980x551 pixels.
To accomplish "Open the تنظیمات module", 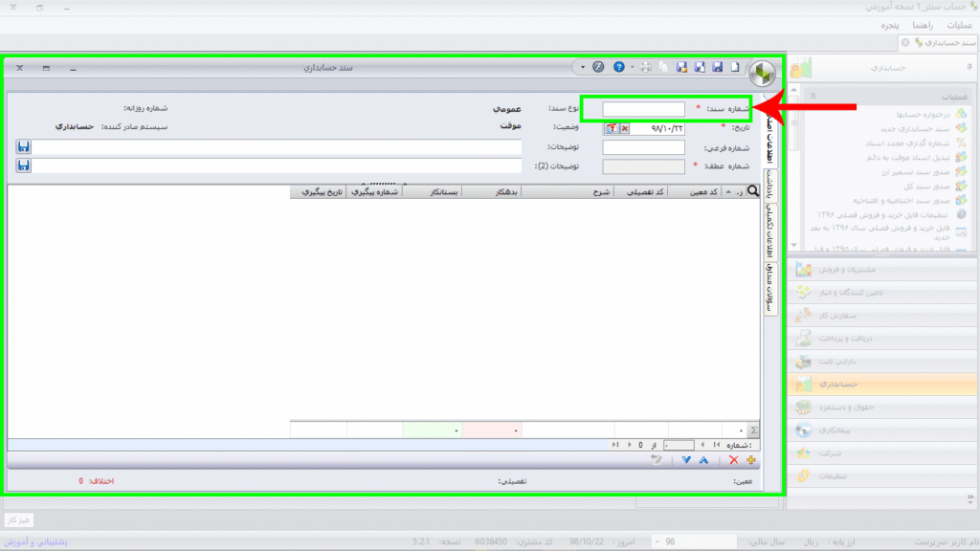I will coord(881,476).
